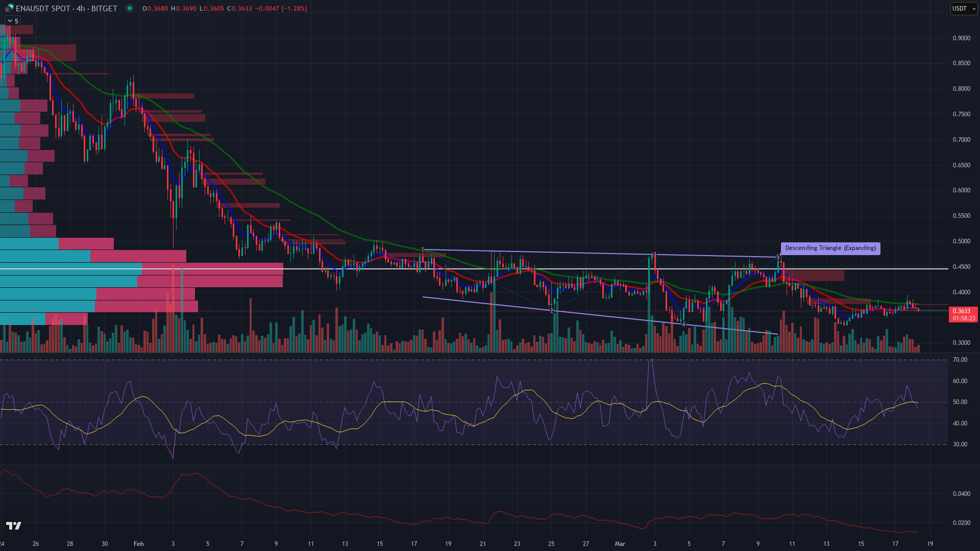Click the 27 date label on time axis
The width and height of the screenshot is (980, 551).
586,544
